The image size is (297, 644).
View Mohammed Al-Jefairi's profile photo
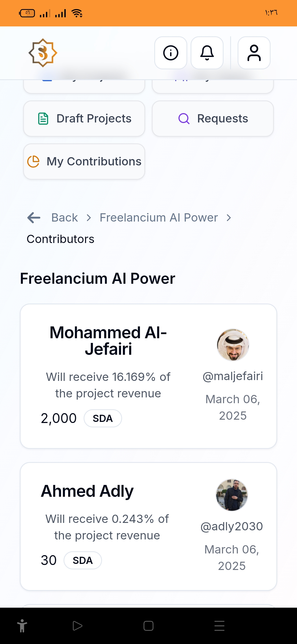pos(233,345)
